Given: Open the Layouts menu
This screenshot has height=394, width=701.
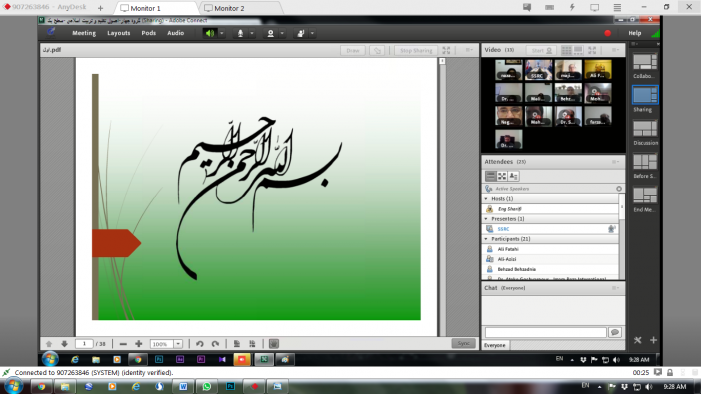Looking at the screenshot, I should click(x=118, y=33).
